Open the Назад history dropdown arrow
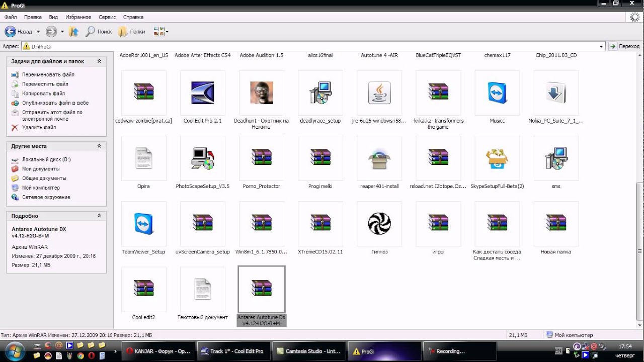The height and width of the screenshot is (362, 644). coord(38,32)
